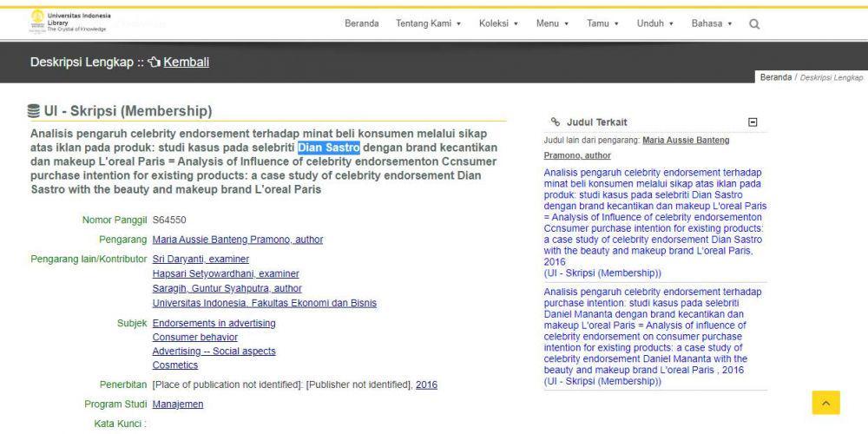Click the Program Studi label
Image resolution: width=868 pixels, height=434 pixels.
pyautogui.click(x=115, y=404)
